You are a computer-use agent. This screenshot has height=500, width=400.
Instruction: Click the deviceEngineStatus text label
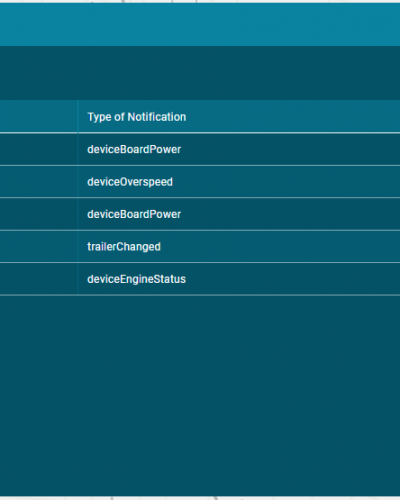pyautogui.click(x=137, y=279)
